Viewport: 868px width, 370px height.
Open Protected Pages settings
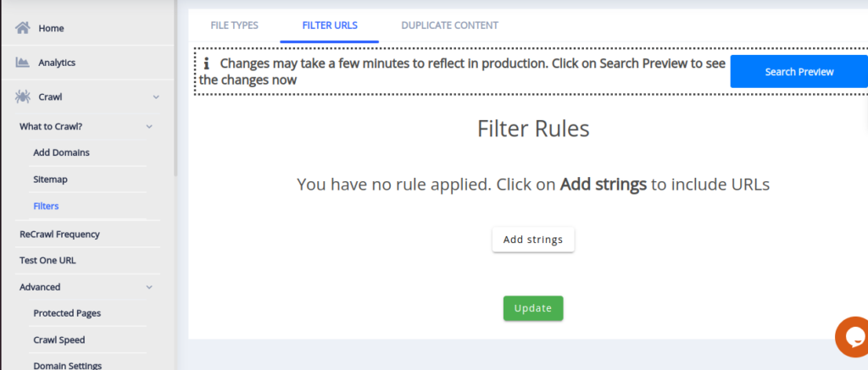pyautogui.click(x=67, y=313)
